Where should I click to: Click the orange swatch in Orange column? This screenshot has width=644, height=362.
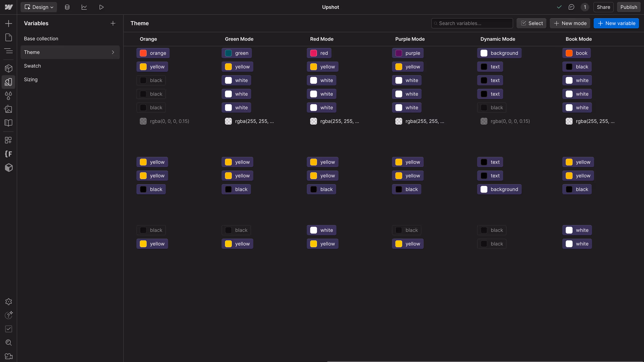pyautogui.click(x=143, y=53)
